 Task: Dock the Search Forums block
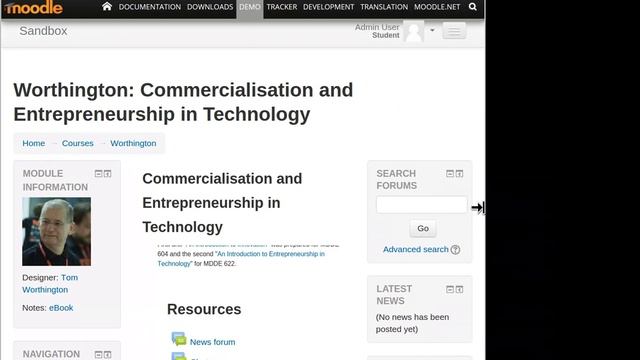click(460, 173)
